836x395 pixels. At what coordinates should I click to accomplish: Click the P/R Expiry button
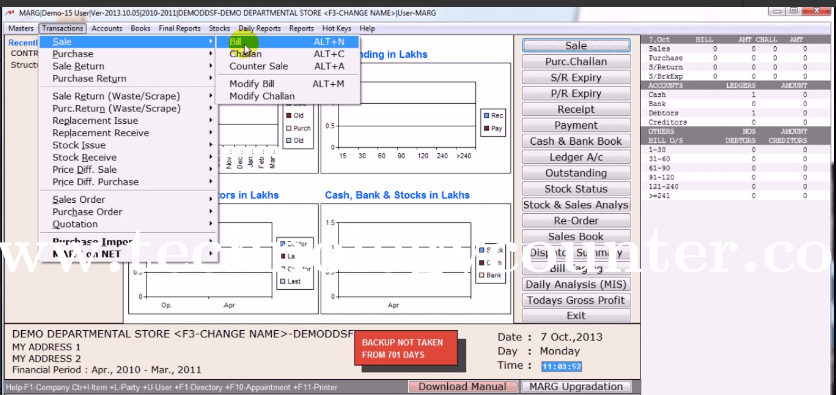[576, 93]
